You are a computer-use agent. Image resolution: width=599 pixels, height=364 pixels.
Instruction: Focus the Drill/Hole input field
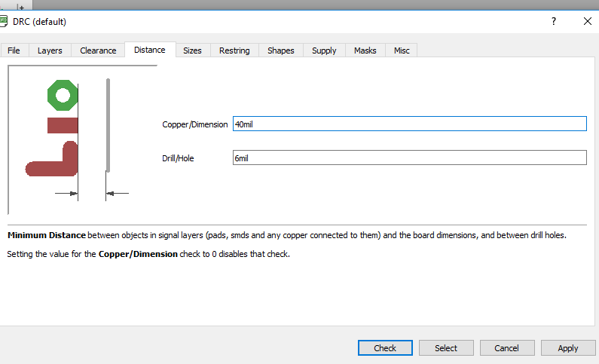click(x=409, y=158)
